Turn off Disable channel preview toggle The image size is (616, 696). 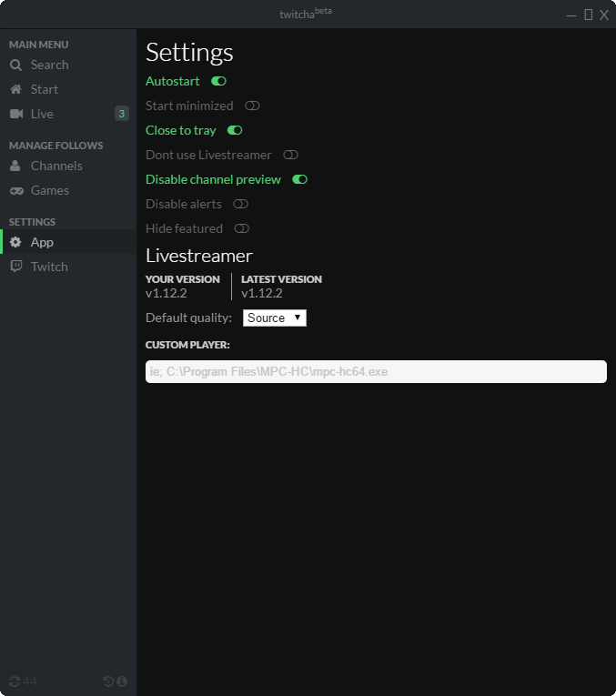(300, 179)
